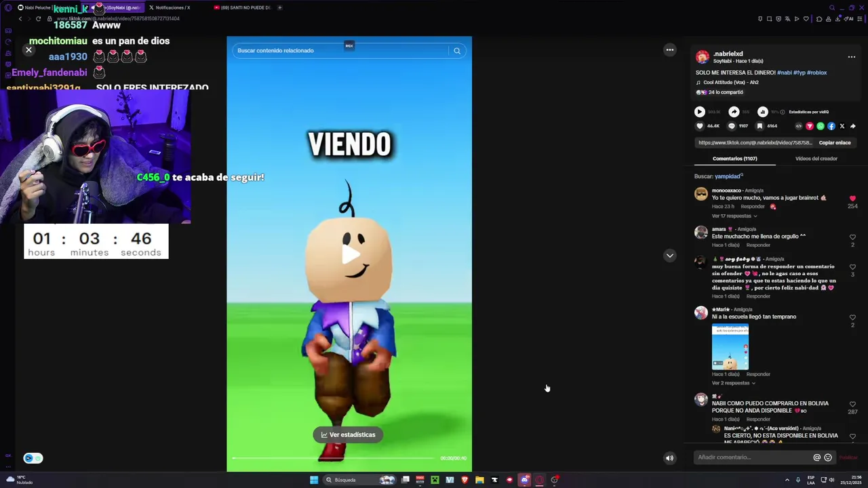This screenshot has width=868, height=488.
Task: Like amara's comment heart
Action: [852, 237]
